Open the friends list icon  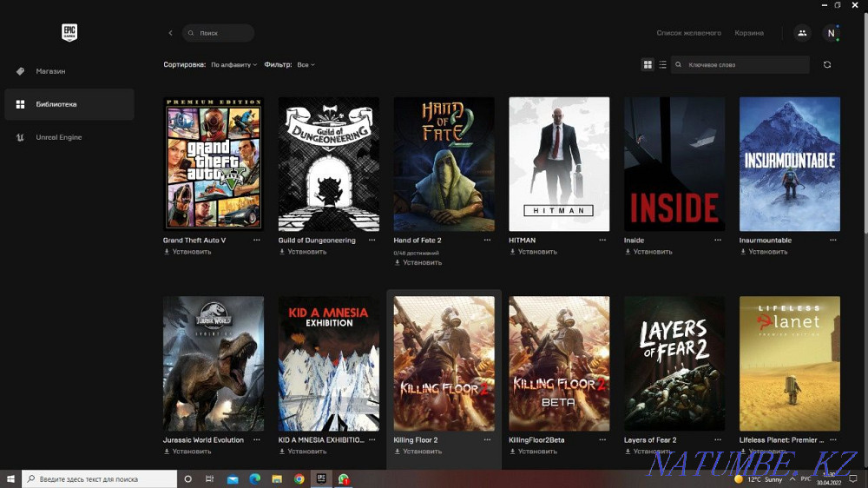click(801, 33)
